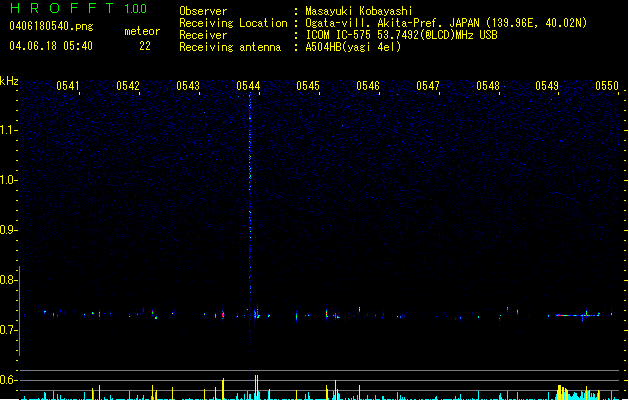Click time marker 0544
Screen dimensions: 629x400
(x=248, y=86)
